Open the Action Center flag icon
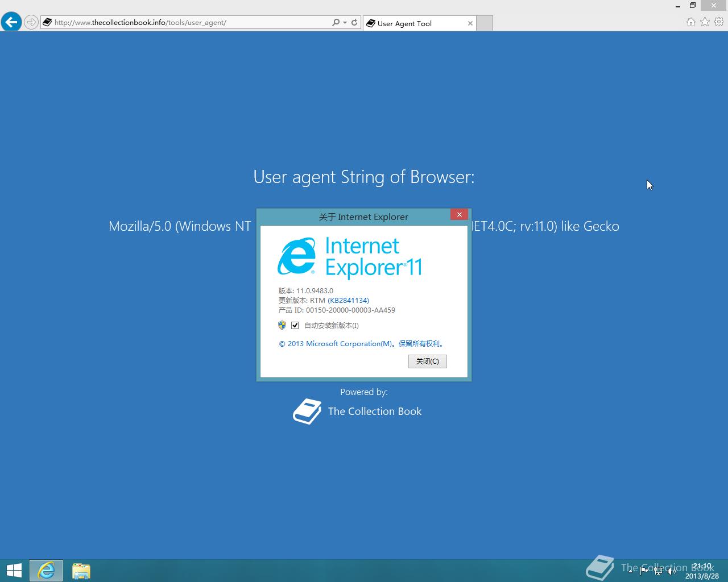The height and width of the screenshot is (582, 728). point(644,571)
